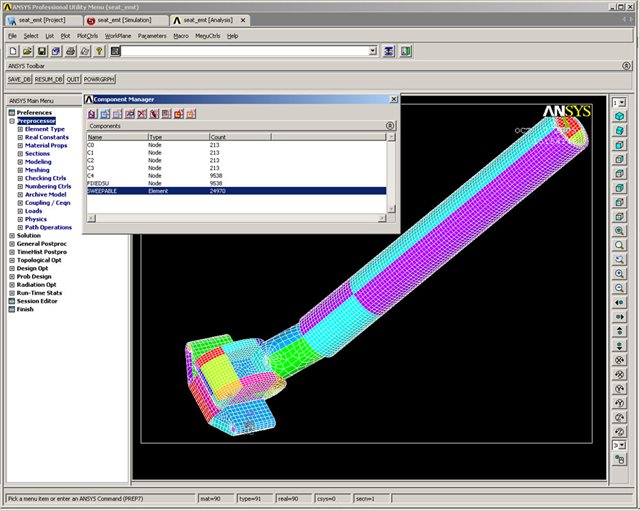
Task: Click the Zoom-Out magnifier with minus sign
Action: (620, 288)
